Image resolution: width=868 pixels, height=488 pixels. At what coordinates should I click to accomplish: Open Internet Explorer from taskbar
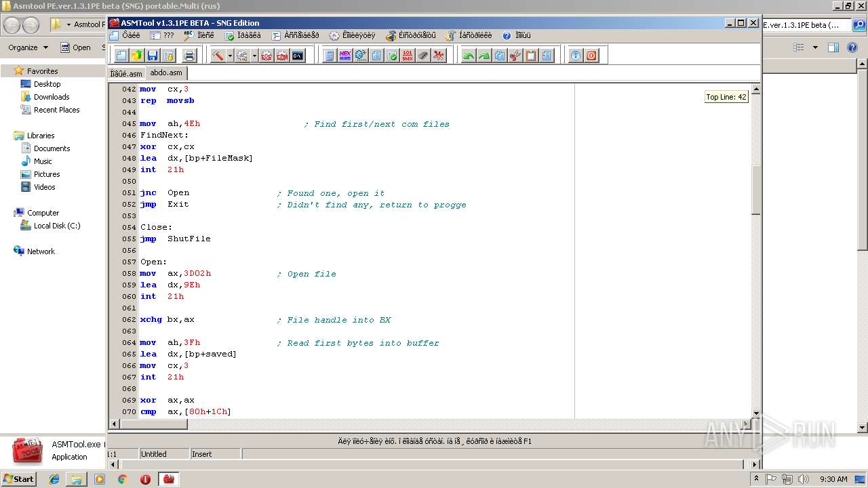pyautogui.click(x=54, y=479)
